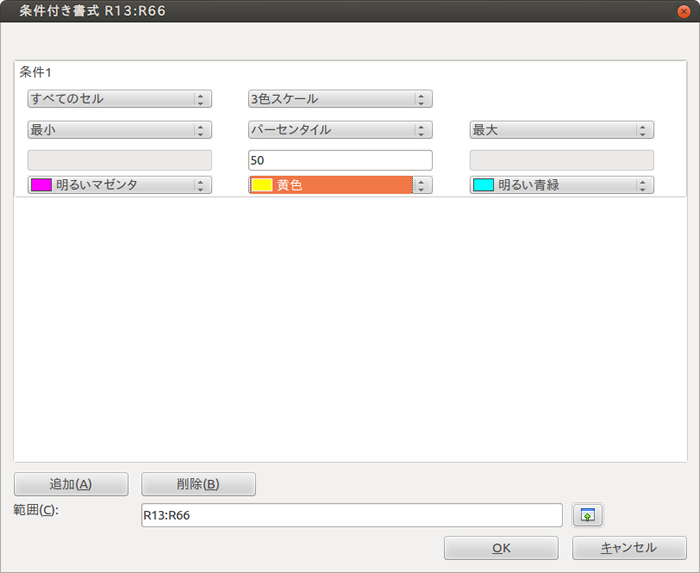
Task: Expand the パーセンタイル middle entry dropdown
Action: click(340, 130)
